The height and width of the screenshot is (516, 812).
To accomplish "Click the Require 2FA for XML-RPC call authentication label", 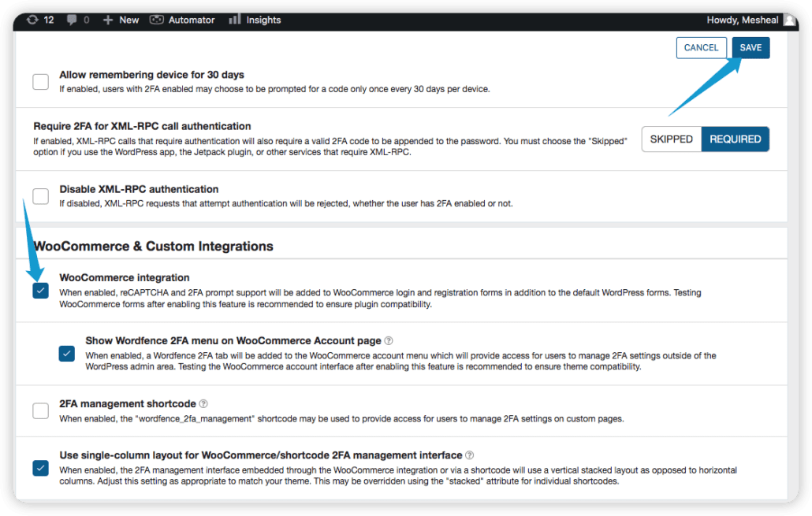I will click(142, 126).
